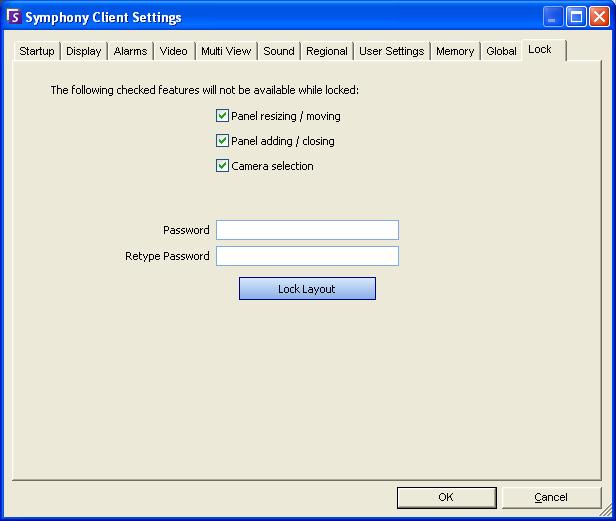Confirm settings with the OK button
Viewport: 616px width, 521px height.
446,497
